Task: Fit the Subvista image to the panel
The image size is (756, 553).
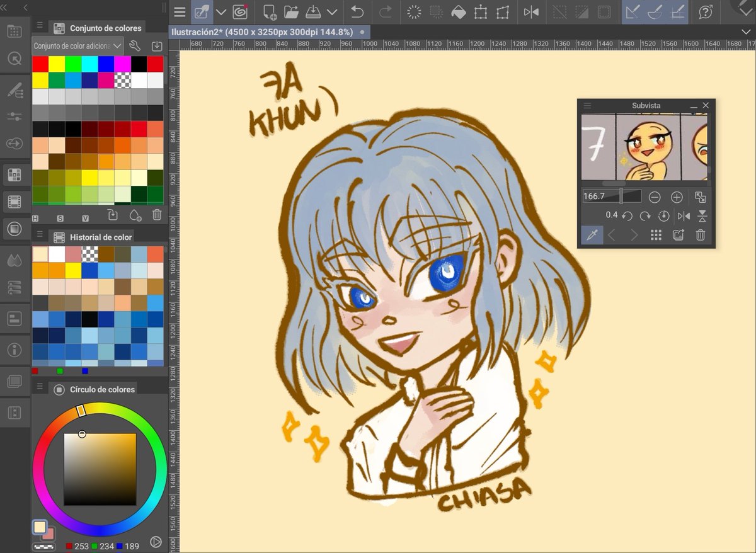Action: [x=701, y=197]
